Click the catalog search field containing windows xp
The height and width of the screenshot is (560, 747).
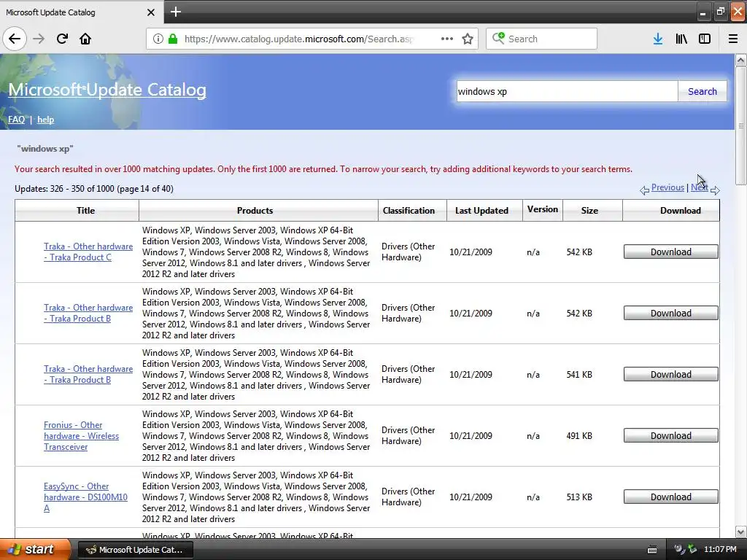tap(566, 91)
